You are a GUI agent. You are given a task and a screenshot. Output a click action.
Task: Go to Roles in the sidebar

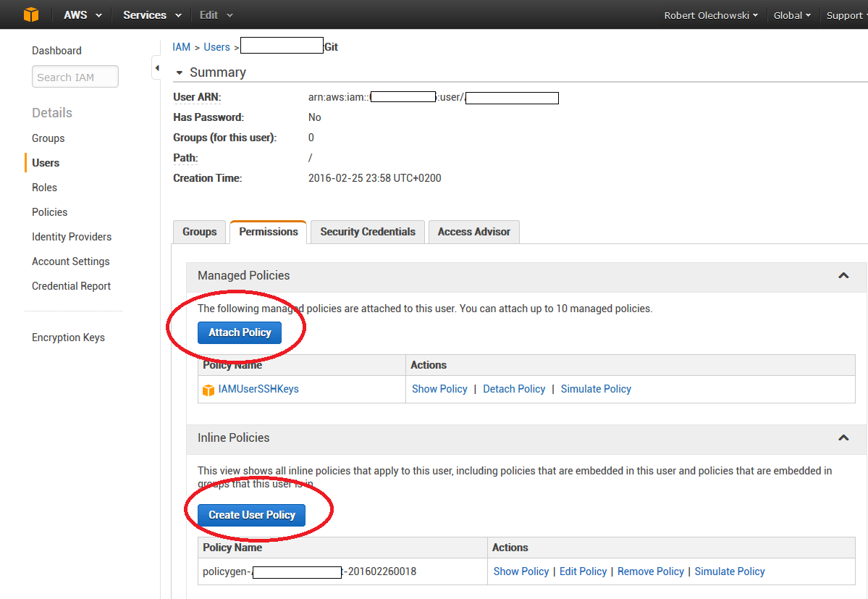point(44,188)
